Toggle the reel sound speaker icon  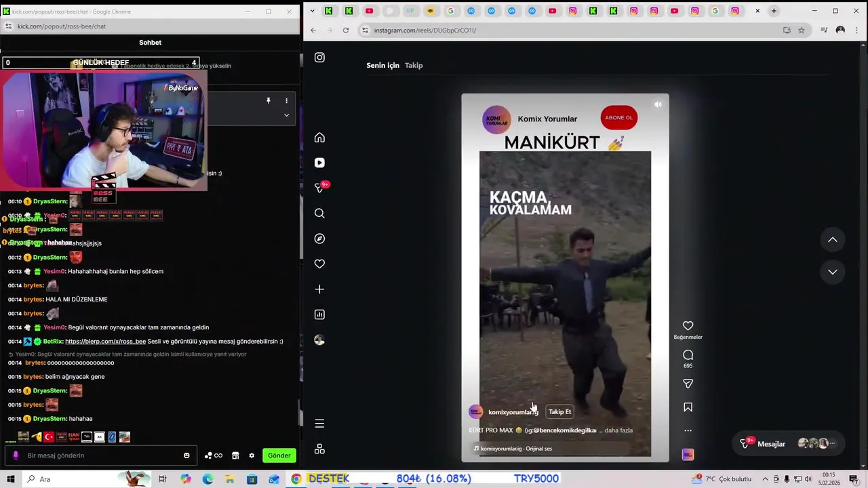point(658,104)
